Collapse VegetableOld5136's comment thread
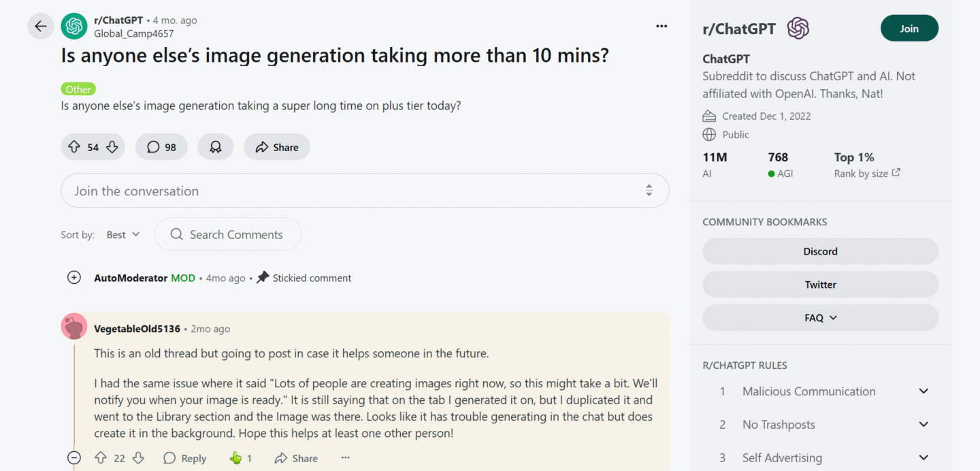The height and width of the screenshot is (471, 980). (x=74, y=457)
